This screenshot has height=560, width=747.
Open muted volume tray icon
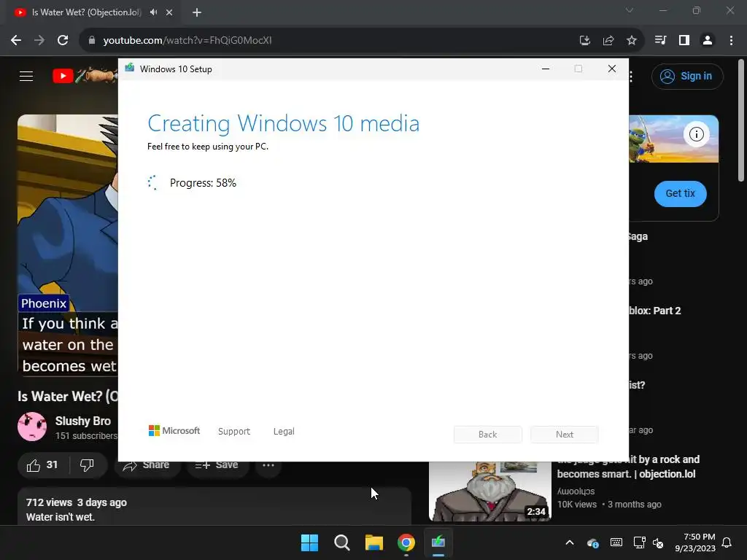click(x=658, y=542)
